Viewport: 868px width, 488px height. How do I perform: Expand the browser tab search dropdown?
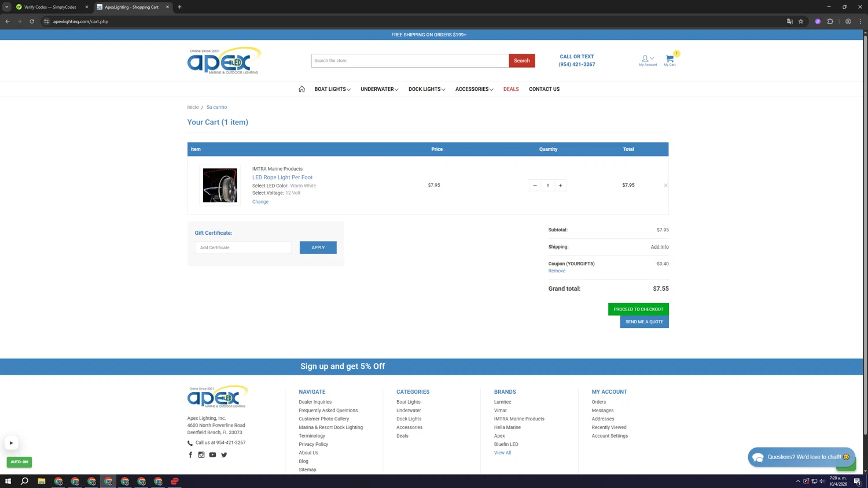[7, 7]
